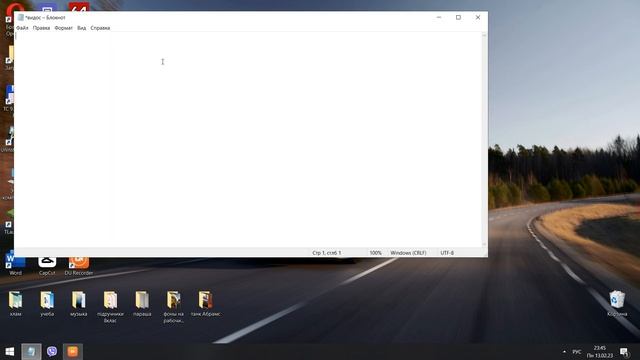Select the 'параша' desktop folder
Viewport: 640px width, 360px height.
(142, 304)
